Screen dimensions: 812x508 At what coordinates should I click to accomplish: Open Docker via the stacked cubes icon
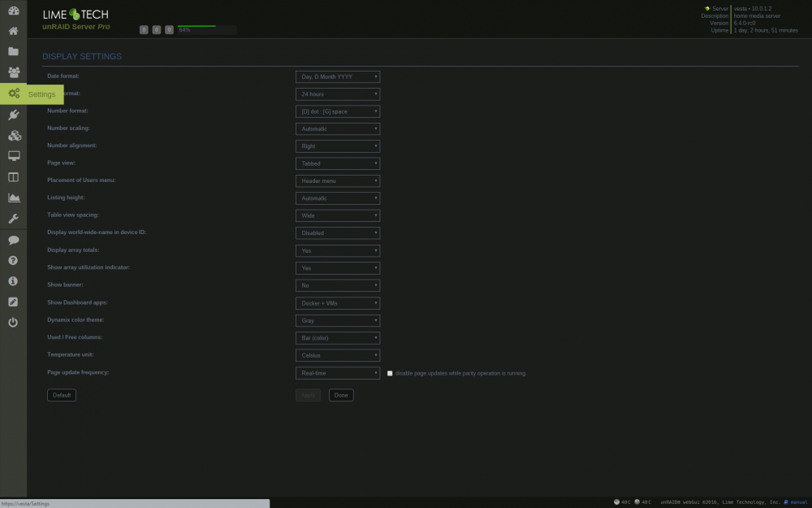click(x=14, y=135)
